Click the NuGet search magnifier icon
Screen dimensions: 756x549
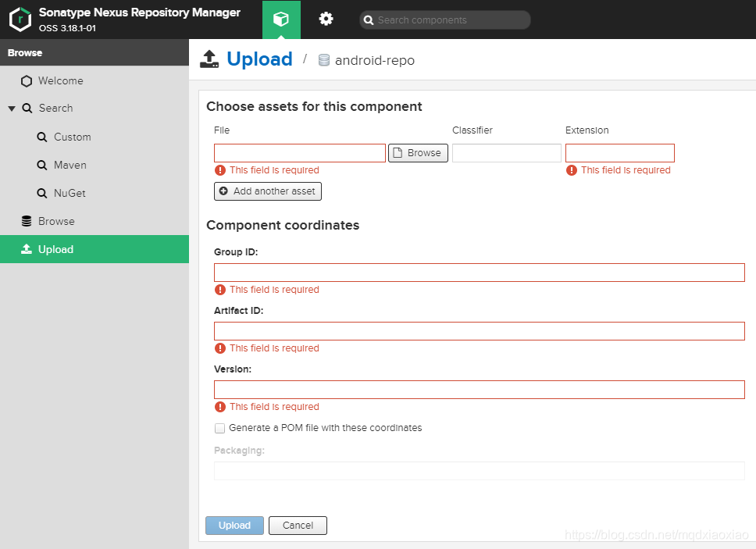pos(42,193)
